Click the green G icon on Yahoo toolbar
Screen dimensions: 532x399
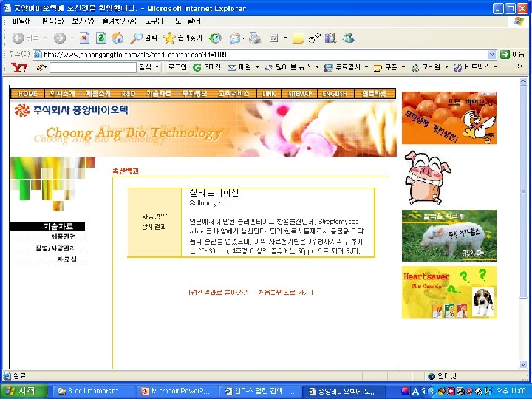[x=197, y=67]
